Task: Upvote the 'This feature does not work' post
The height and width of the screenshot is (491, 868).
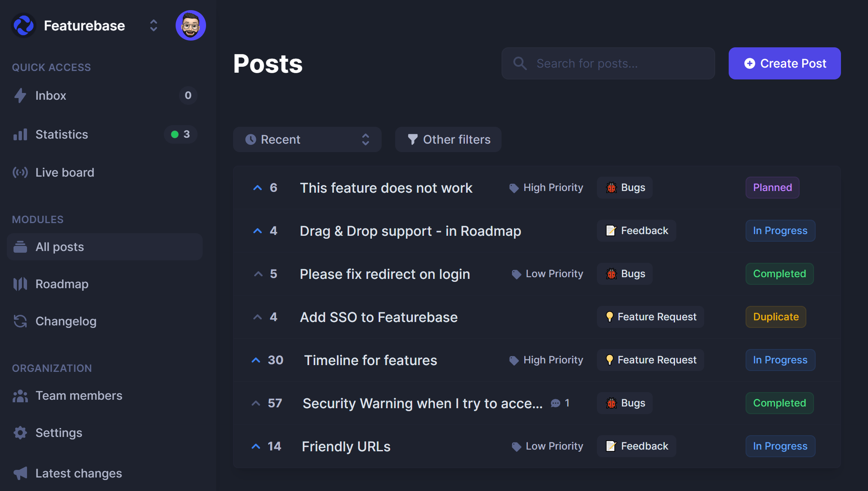Action: pos(257,188)
